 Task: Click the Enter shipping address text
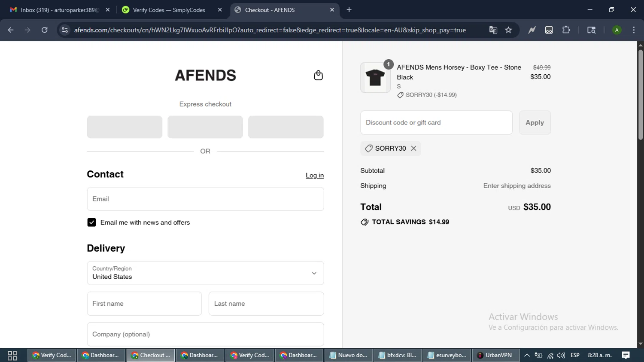517,186
